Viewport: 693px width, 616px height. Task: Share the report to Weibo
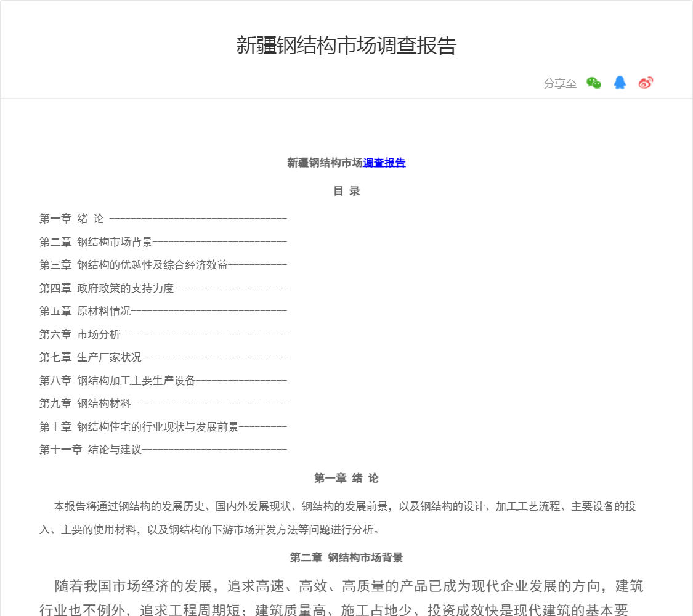pos(646,83)
